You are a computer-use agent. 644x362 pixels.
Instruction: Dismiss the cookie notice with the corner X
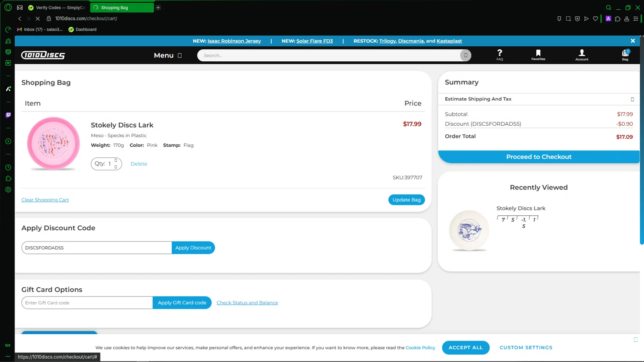pos(635,339)
